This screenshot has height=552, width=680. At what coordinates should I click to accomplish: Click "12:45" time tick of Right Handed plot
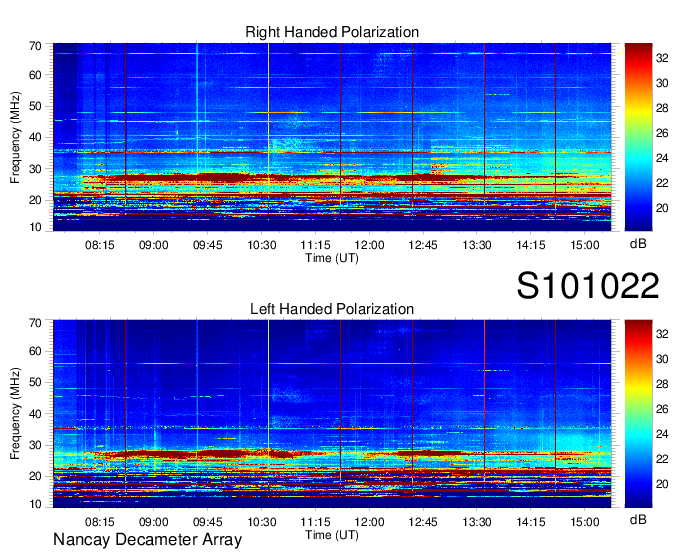tap(423, 245)
